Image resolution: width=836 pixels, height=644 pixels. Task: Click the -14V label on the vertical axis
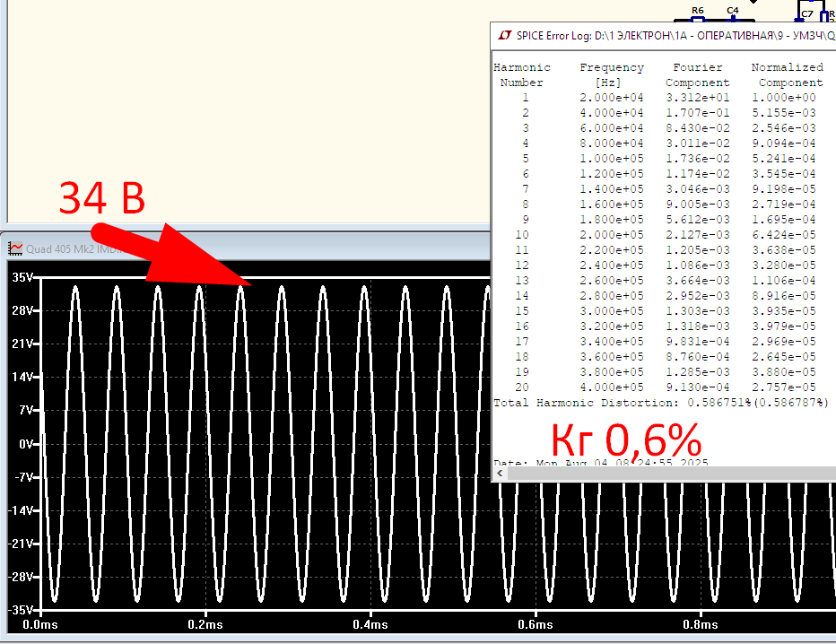[21, 510]
